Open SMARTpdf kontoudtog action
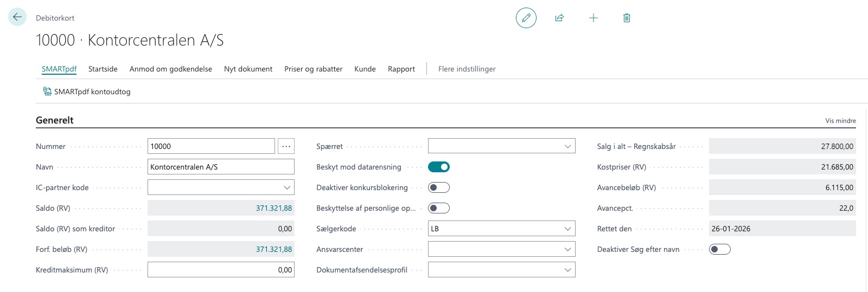The image size is (868, 292). coord(87,92)
